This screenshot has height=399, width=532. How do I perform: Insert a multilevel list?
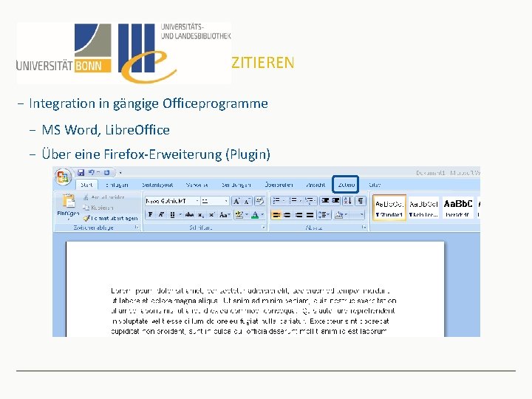coord(310,201)
